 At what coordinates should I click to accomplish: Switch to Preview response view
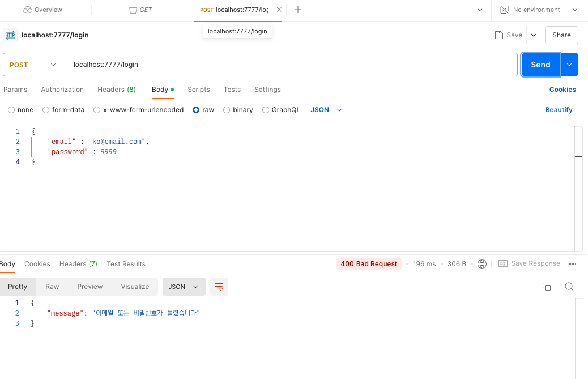coord(90,287)
